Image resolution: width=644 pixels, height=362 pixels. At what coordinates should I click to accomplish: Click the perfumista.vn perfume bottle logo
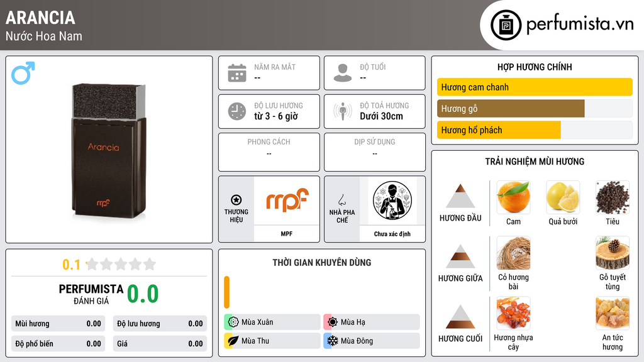coord(506,25)
